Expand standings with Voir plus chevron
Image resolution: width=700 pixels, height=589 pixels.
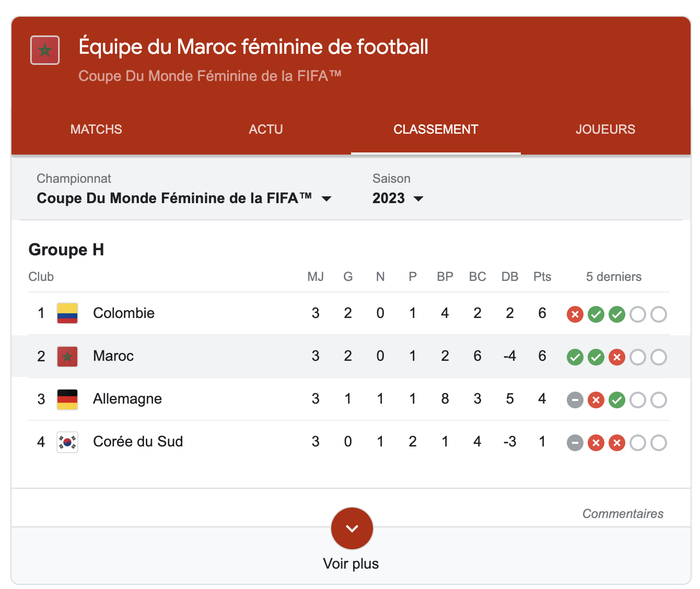tap(352, 528)
